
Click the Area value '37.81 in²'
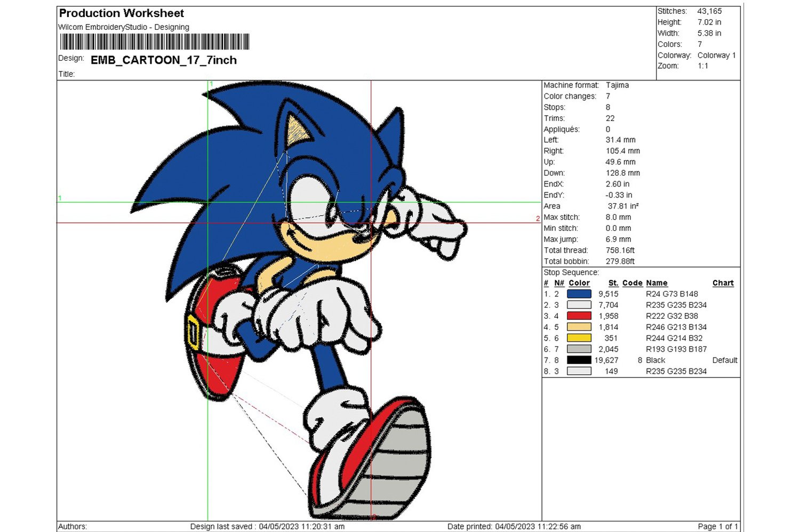623,206
